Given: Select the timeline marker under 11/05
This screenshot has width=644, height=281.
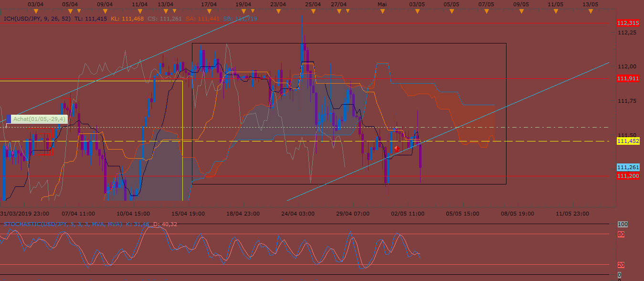Looking at the screenshot, I should click(555, 11).
